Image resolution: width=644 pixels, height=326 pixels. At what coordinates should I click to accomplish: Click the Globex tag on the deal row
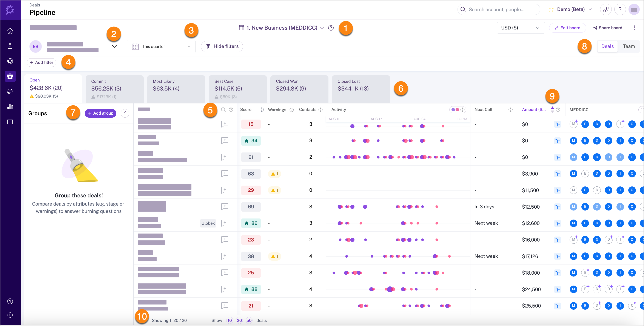point(208,223)
